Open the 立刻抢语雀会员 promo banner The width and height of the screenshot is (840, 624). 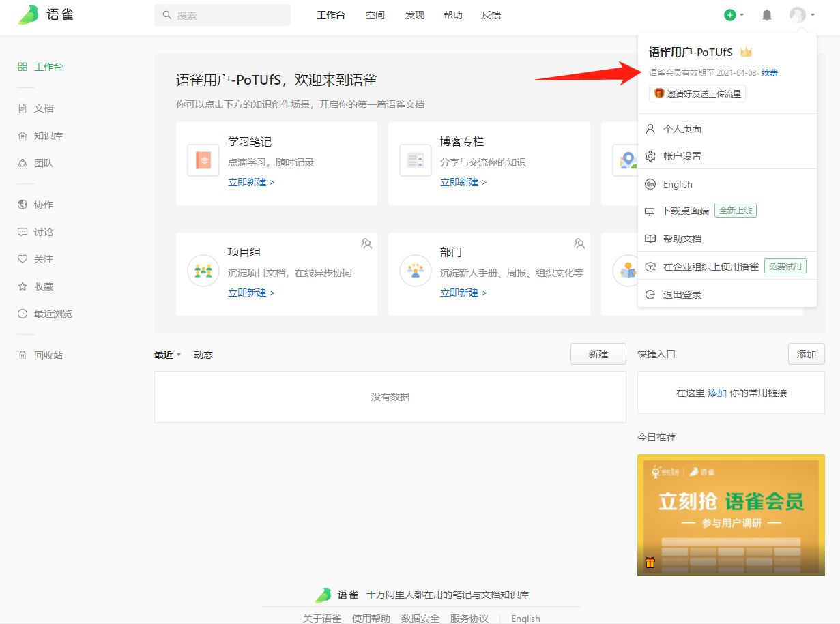click(731, 515)
